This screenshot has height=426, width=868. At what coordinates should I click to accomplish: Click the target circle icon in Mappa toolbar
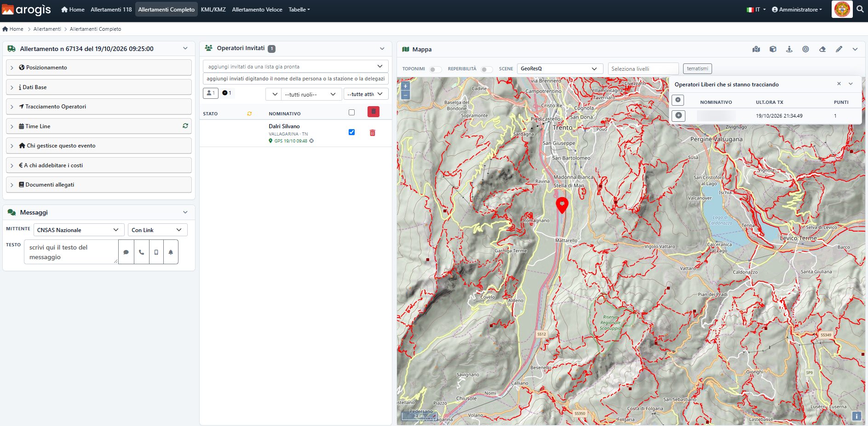tap(805, 49)
